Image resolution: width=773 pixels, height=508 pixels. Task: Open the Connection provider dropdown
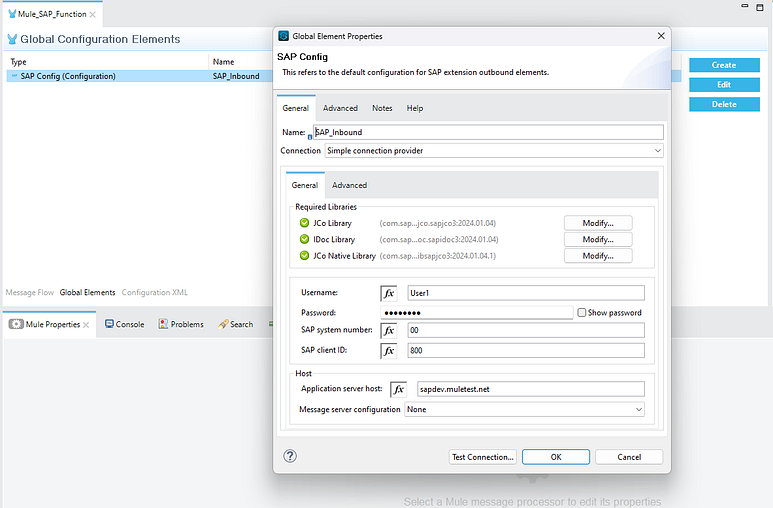[x=494, y=151]
